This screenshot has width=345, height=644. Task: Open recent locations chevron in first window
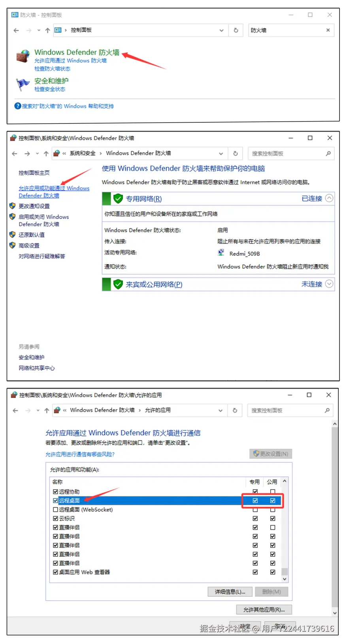coord(39,30)
